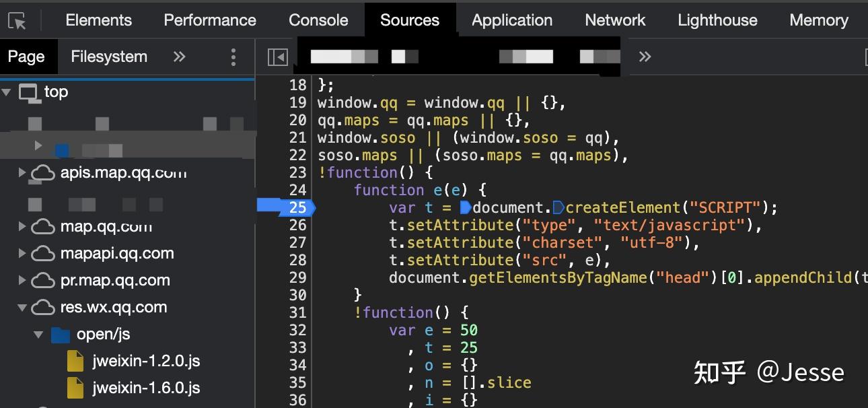Switch to the Network tab
Image resolution: width=868 pixels, height=408 pixels.
point(614,20)
